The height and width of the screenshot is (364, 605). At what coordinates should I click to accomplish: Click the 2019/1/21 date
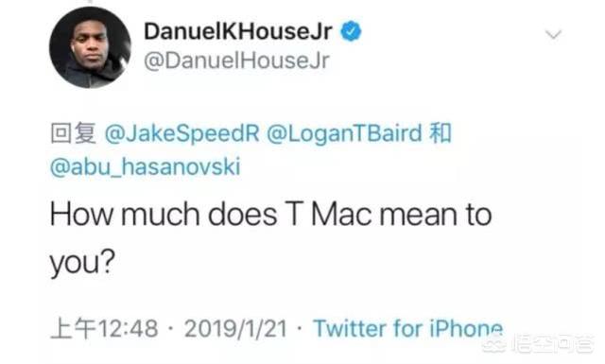235,329
